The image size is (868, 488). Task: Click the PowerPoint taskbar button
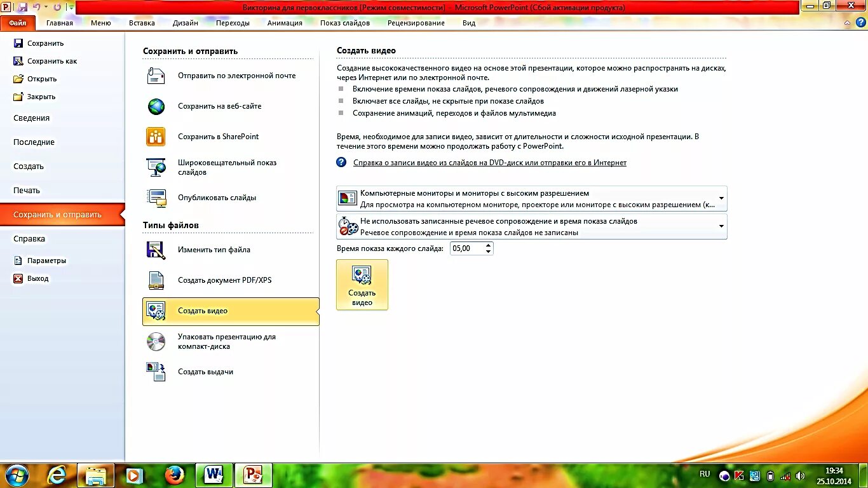pyautogui.click(x=254, y=475)
